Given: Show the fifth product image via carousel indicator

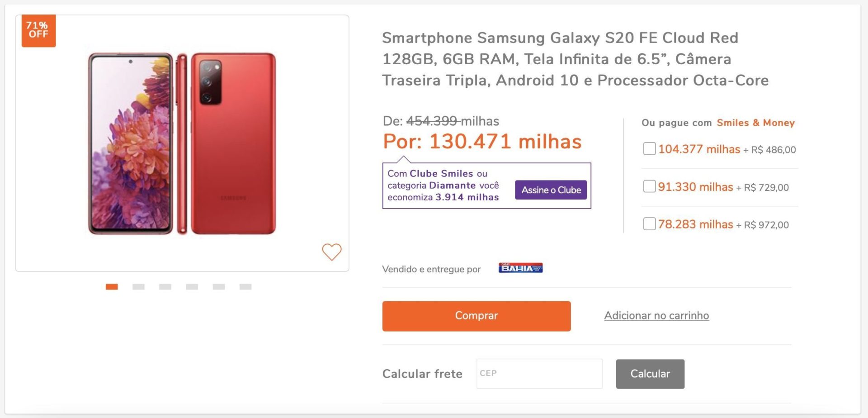Looking at the screenshot, I should pos(219,287).
